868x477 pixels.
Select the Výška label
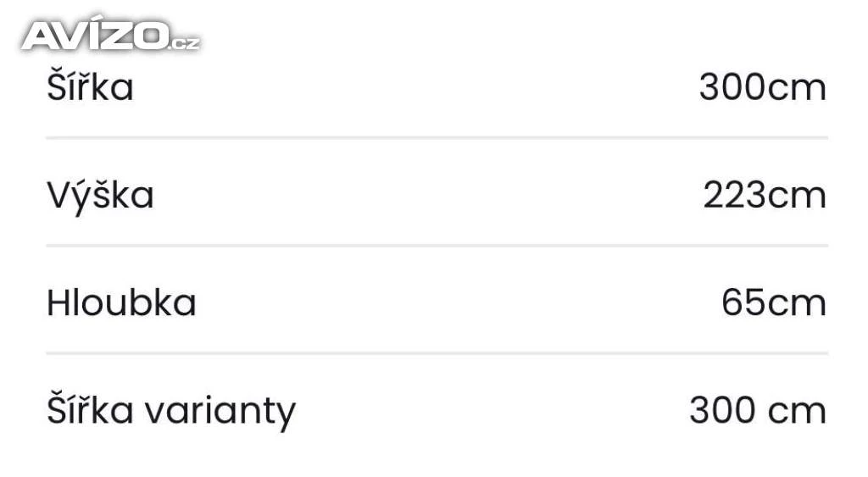pos(100,196)
